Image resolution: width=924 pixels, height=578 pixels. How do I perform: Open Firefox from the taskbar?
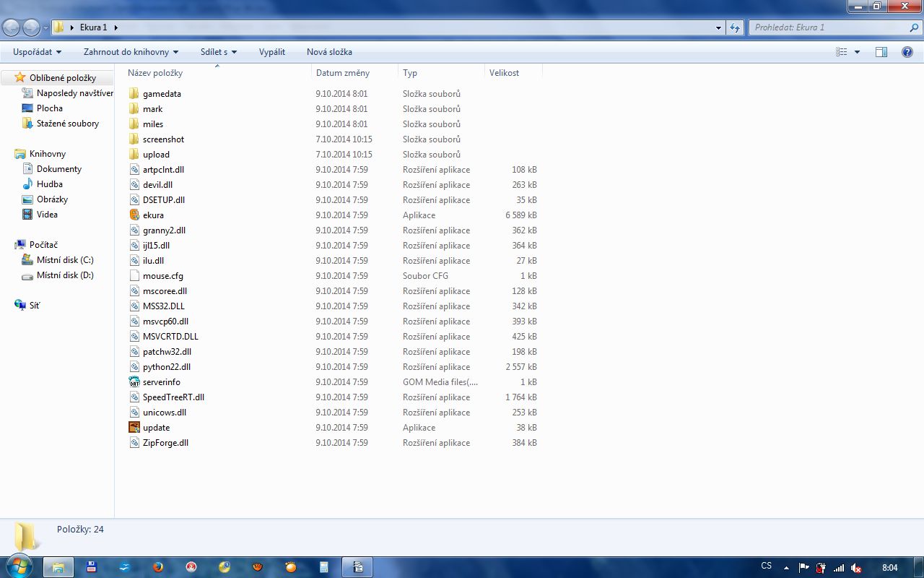pyautogui.click(x=159, y=567)
